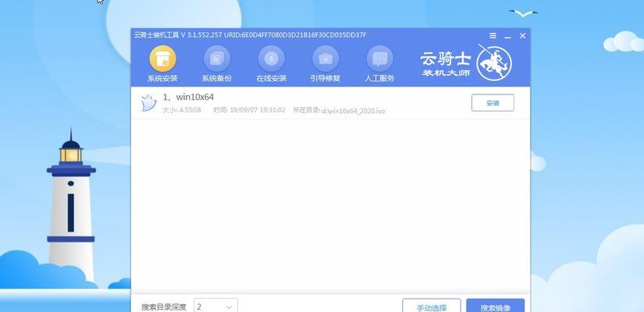The width and height of the screenshot is (644, 312).
Task: Click the time text 19/09/07 19:31:02
Action: click(x=257, y=110)
